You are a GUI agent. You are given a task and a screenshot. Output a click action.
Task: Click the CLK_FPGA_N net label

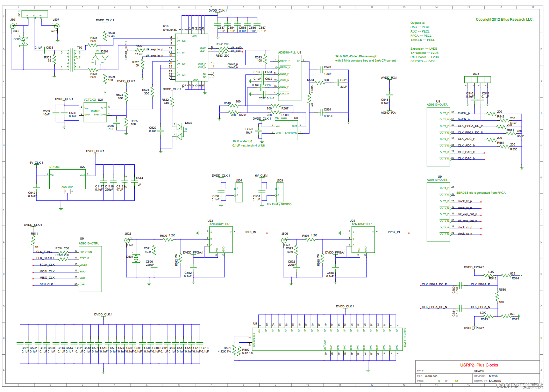click(x=480, y=307)
